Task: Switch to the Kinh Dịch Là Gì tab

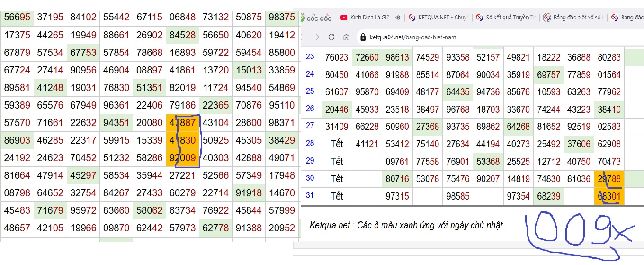Action: (x=369, y=18)
